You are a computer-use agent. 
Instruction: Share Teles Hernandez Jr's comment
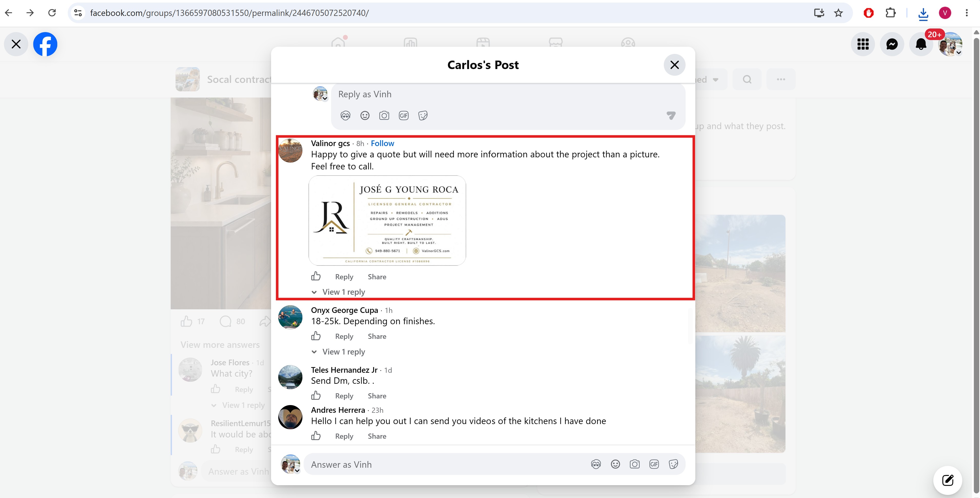pyautogui.click(x=377, y=396)
